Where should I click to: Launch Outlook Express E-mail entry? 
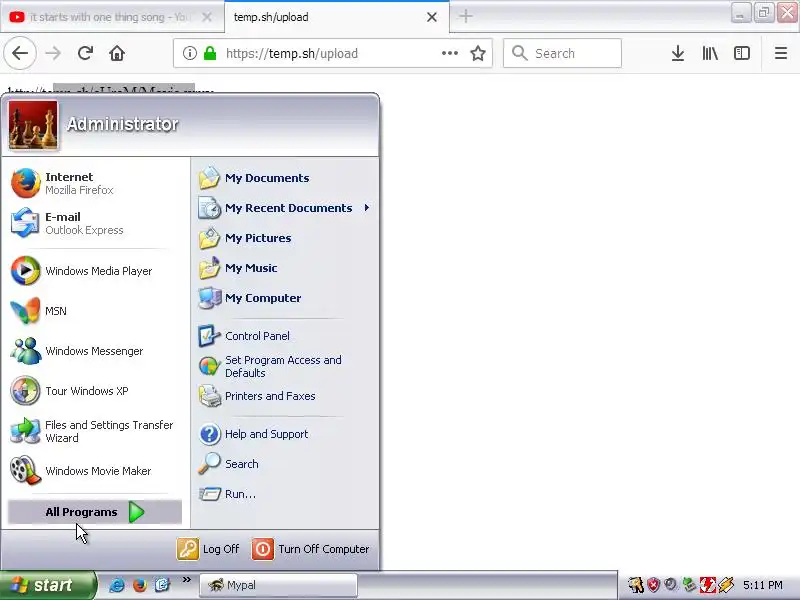[94, 223]
